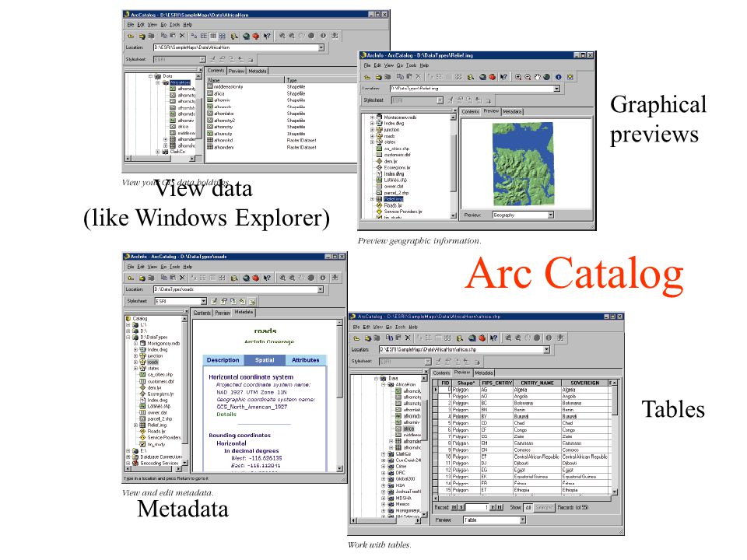Open the Table preview dropdown in africa.shp window
The width and height of the screenshot is (747, 560).
pyautogui.click(x=523, y=520)
